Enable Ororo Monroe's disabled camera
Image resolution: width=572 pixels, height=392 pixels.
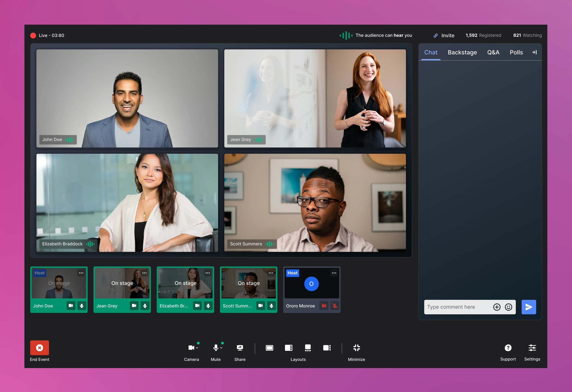pyautogui.click(x=324, y=305)
